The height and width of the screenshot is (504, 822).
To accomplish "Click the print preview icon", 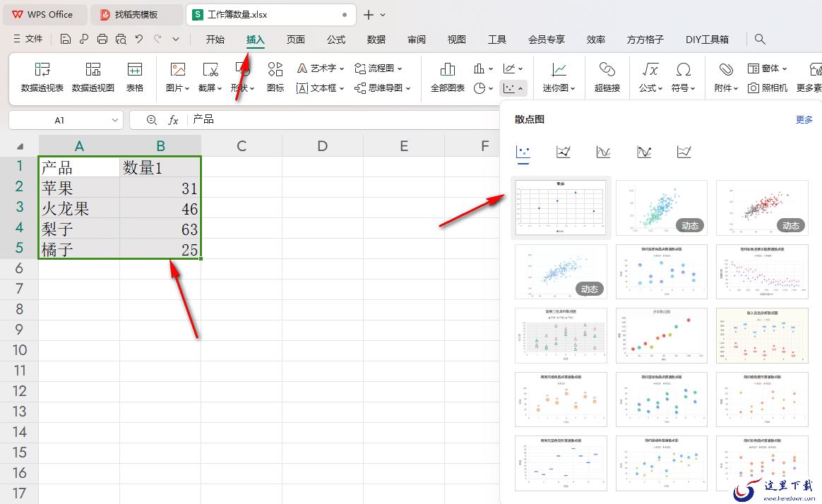I will tap(121, 40).
